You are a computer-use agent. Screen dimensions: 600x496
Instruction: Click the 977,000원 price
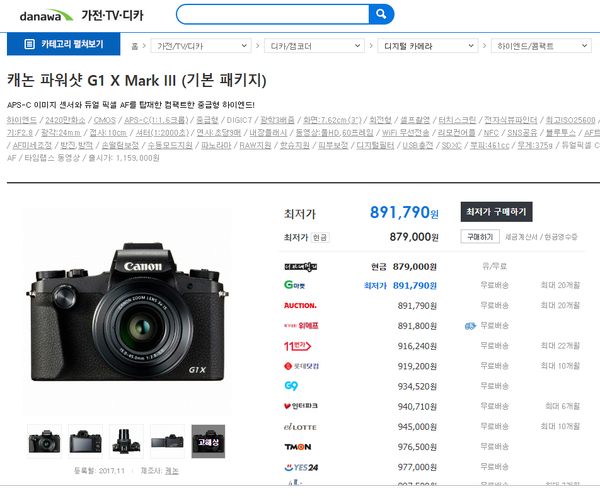[417, 467]
